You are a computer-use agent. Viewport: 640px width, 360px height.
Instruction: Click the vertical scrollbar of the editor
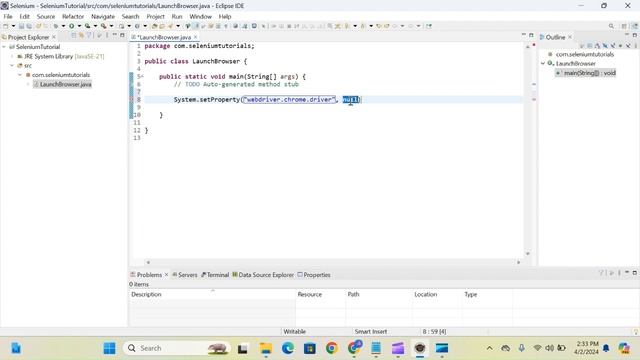click(527, 150)
